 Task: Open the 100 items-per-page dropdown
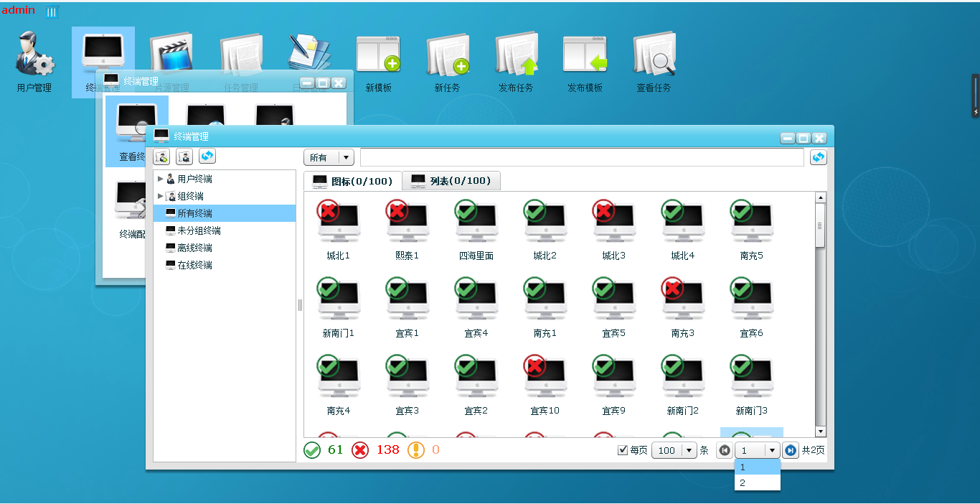[674, 450]
